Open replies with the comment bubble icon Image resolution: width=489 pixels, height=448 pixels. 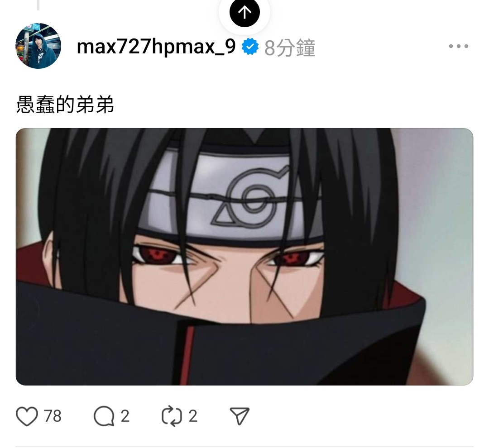tap(104, 416)
